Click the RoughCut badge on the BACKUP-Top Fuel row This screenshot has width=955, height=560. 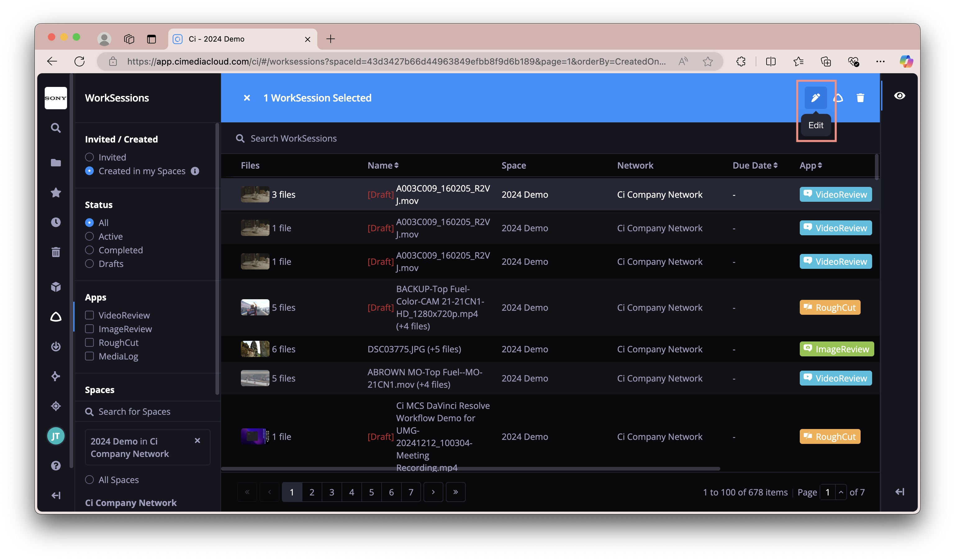click(830, 307)
